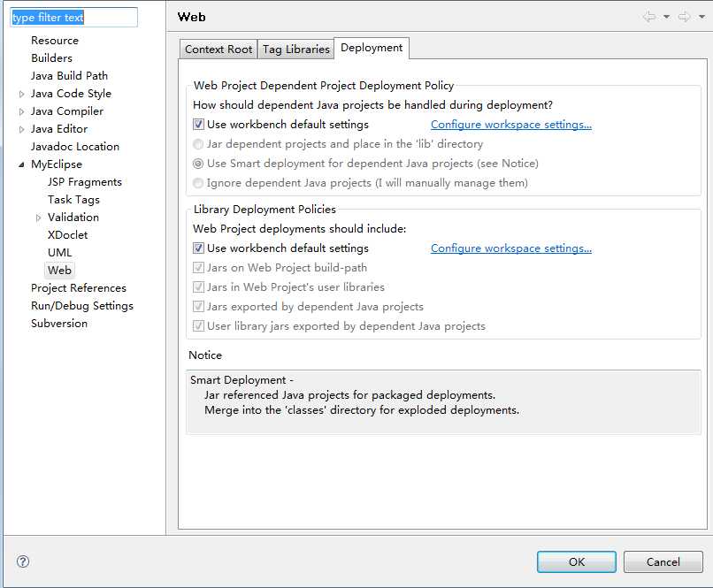Expand the Validation tree node

tap(39, 218)
